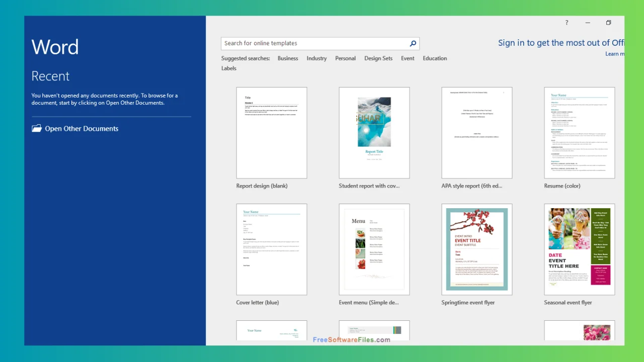Click the "Cover letter (blue)" caption
This screenshot has width=644, height=362.
[258, 303]
